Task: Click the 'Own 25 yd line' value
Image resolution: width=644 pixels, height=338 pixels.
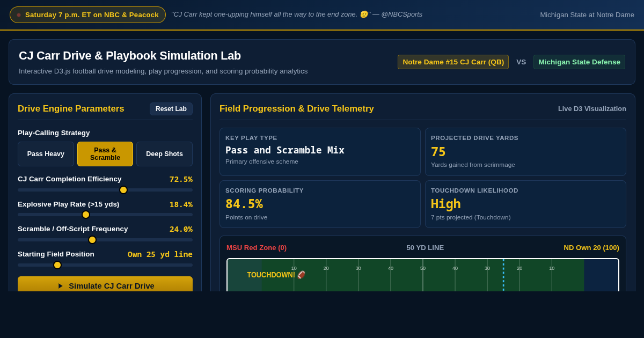Action: point(160,254)
